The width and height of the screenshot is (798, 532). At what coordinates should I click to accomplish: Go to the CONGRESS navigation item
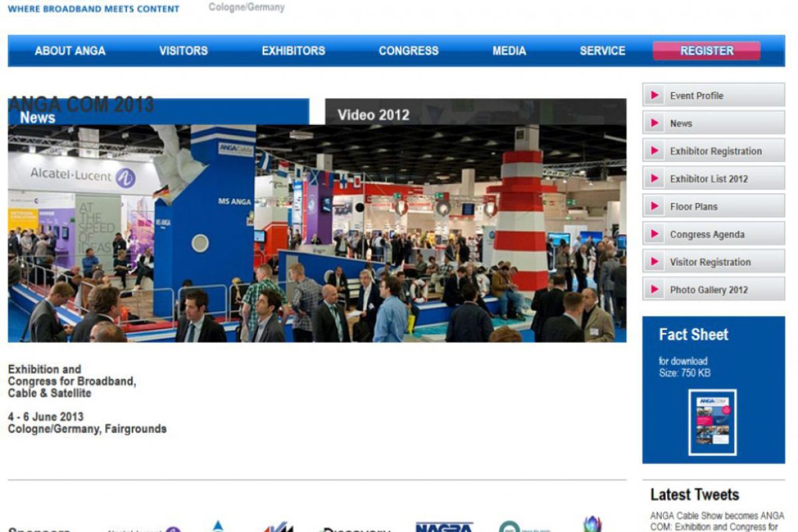(x=408, y=51)
